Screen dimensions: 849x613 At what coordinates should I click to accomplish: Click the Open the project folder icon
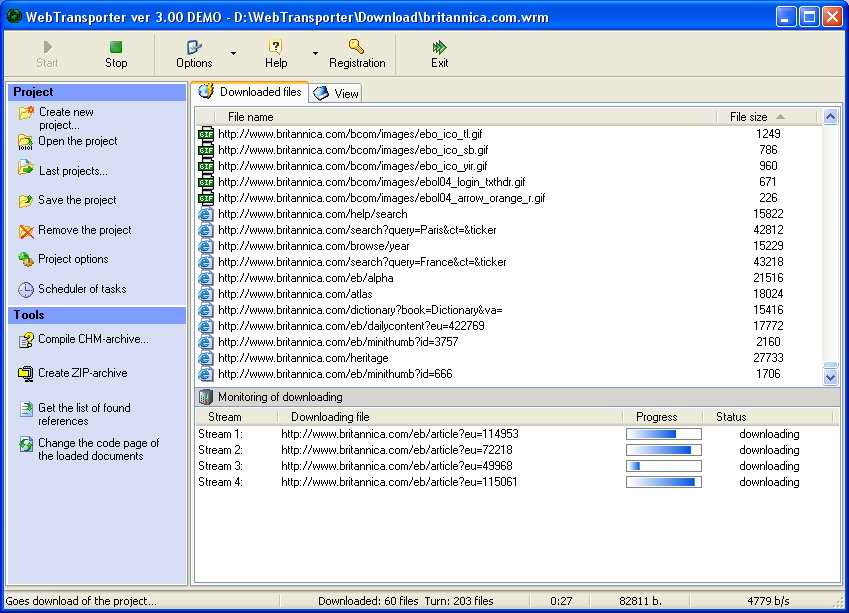tap(25, 142)
